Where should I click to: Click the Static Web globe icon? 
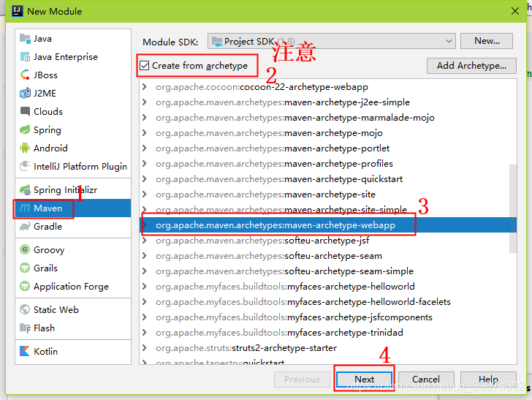click(25, 309)
